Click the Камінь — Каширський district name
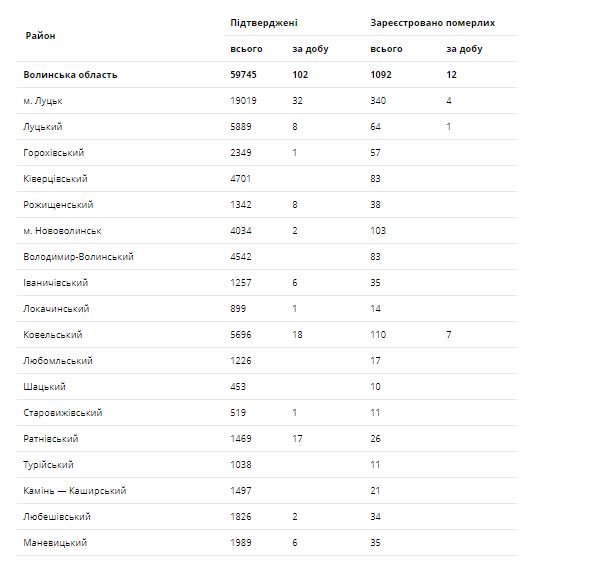Image resolution: width=601 pixels, height=565 pixels. [x=74, y=491]
